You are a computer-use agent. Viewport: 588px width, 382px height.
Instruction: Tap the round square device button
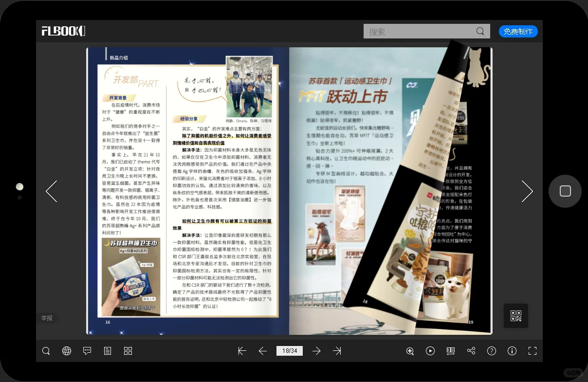coord(565,191)
